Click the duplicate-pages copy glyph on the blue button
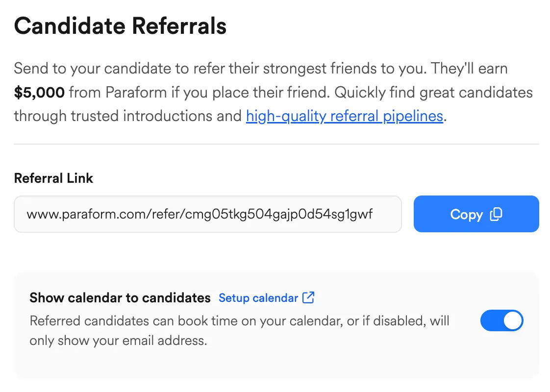 (497, 214)
